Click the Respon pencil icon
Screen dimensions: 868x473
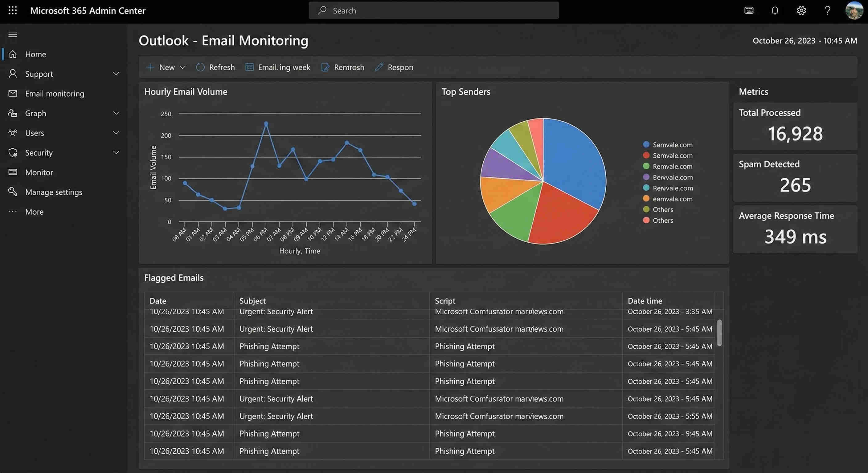pos(379,67)
